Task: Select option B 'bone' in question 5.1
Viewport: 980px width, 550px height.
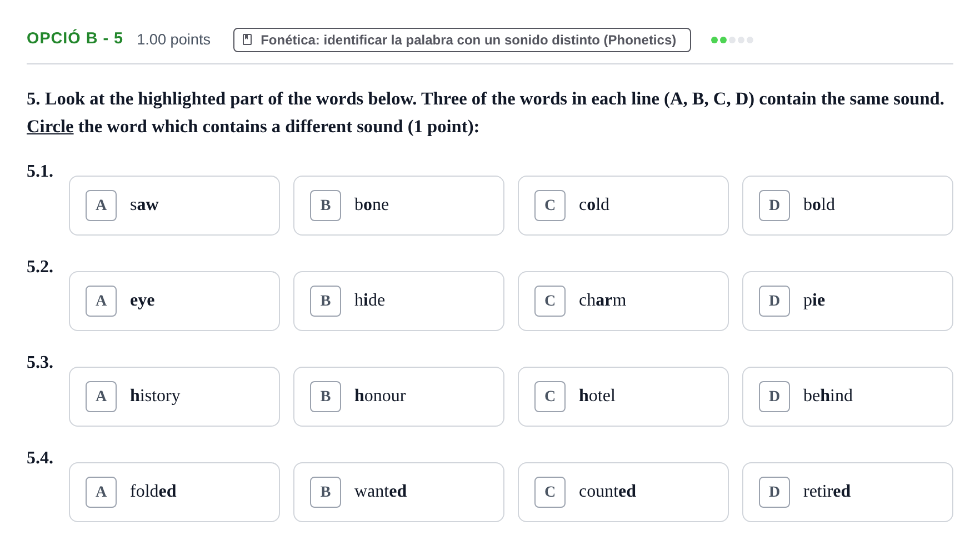Action: [399, 206]
